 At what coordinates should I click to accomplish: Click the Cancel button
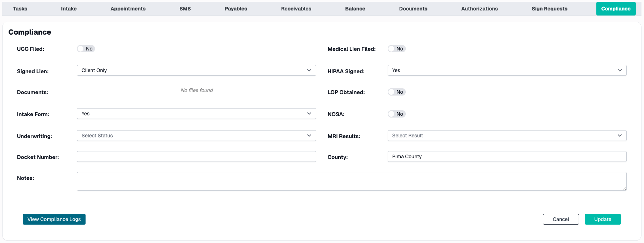(561, 219)
